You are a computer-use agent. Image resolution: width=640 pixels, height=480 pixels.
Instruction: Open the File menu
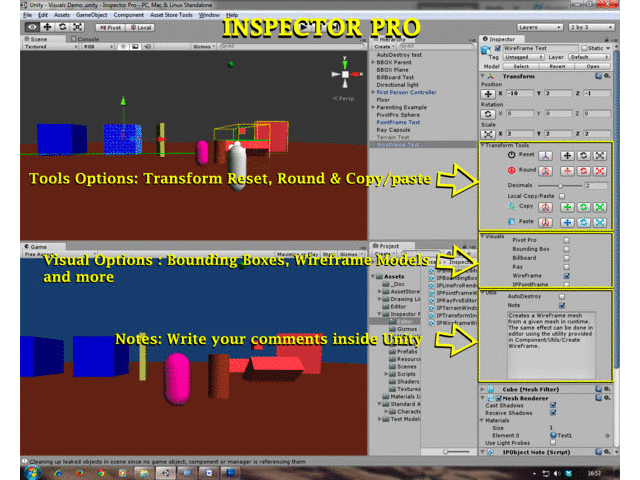(27, 15)
